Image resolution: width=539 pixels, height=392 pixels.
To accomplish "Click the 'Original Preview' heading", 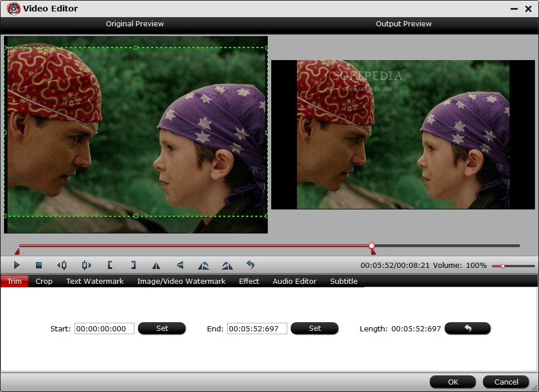I will [x=135, y=23].
